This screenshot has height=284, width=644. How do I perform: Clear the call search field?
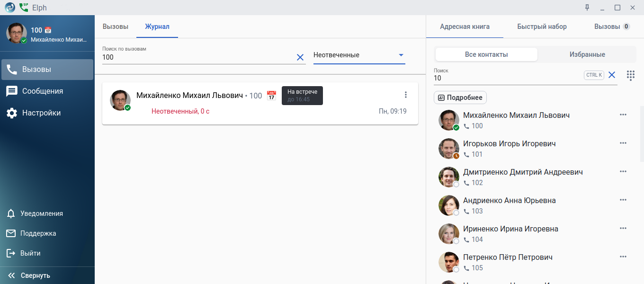300,57
